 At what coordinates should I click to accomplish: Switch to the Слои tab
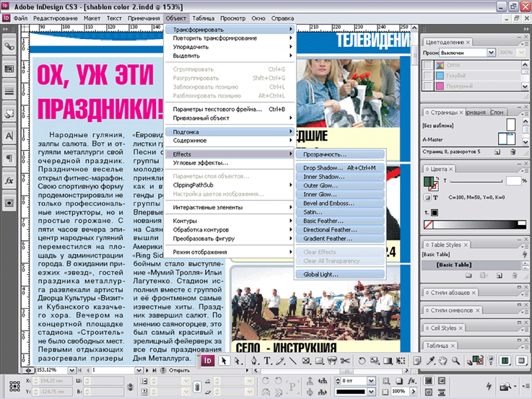click(497, 113)
